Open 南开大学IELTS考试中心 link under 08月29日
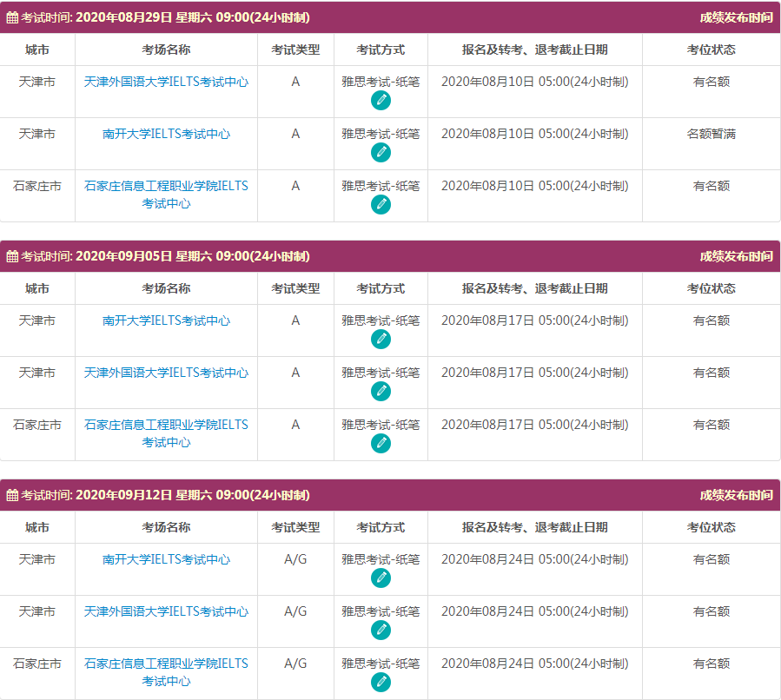The image size is (781, 700). pyautogui.click(x=166, y=134)
